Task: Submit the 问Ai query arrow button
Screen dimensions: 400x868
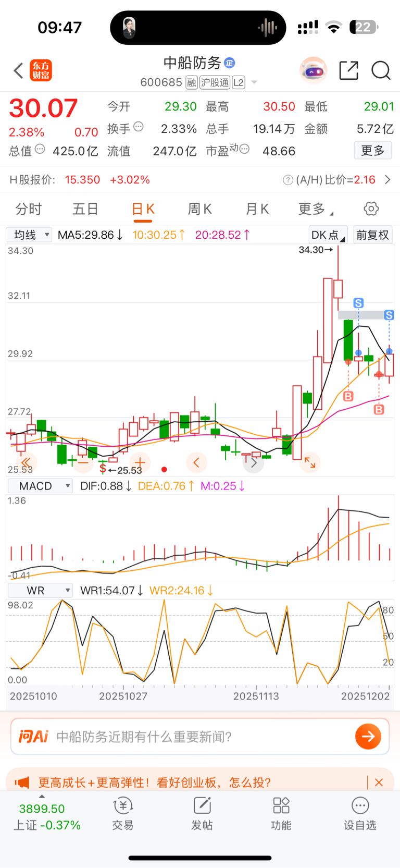Action: (x=368, y=737)
